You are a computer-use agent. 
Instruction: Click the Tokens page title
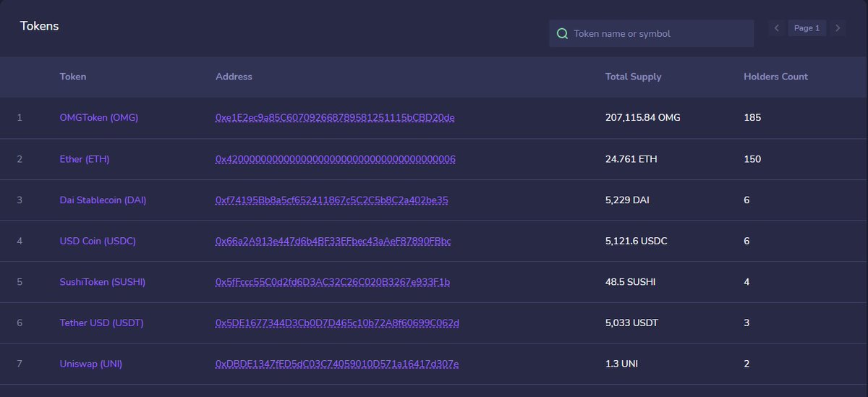point(40,26)
